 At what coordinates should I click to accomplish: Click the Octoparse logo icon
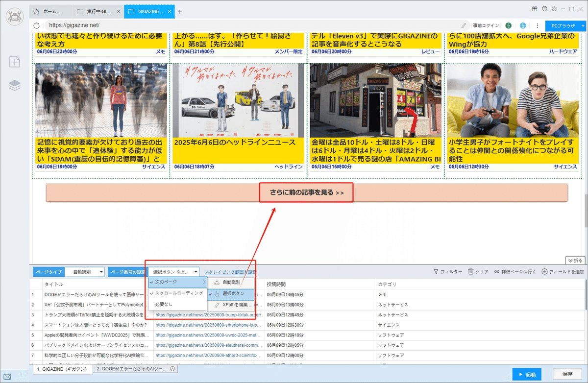coord(15,16)
